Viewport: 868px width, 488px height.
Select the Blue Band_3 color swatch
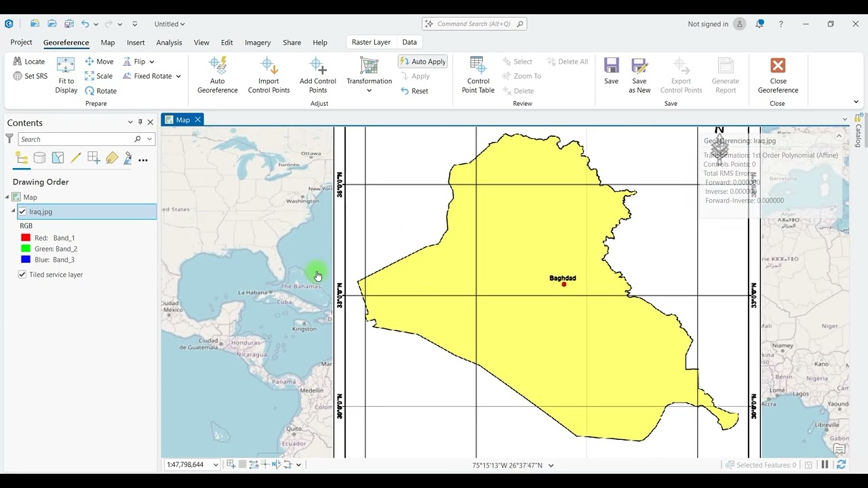tap(26, 260)
